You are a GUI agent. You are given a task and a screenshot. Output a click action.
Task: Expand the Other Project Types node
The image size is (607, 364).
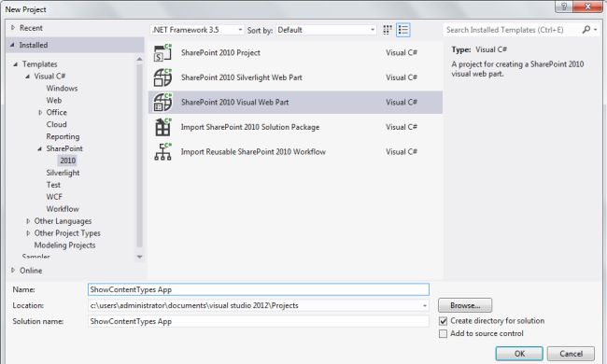(x=28, y=233)
